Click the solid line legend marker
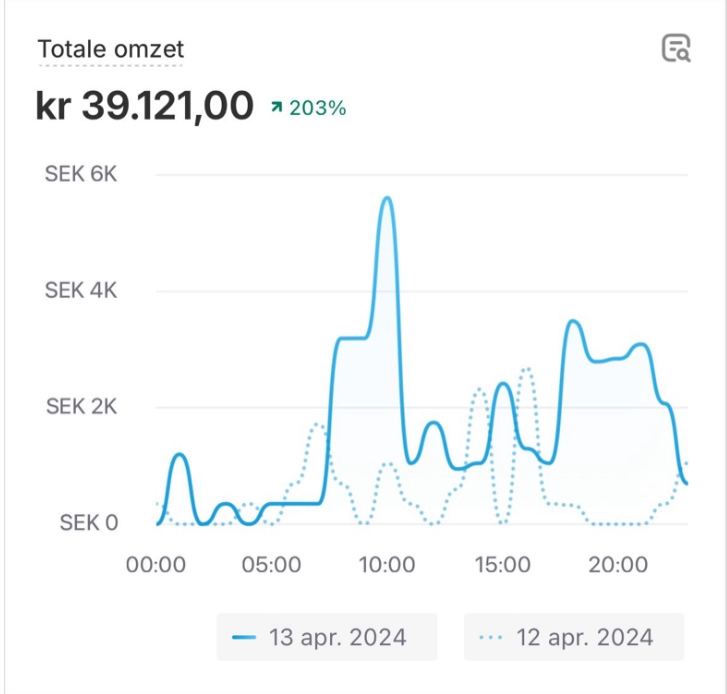 click(x=244, y=637)
